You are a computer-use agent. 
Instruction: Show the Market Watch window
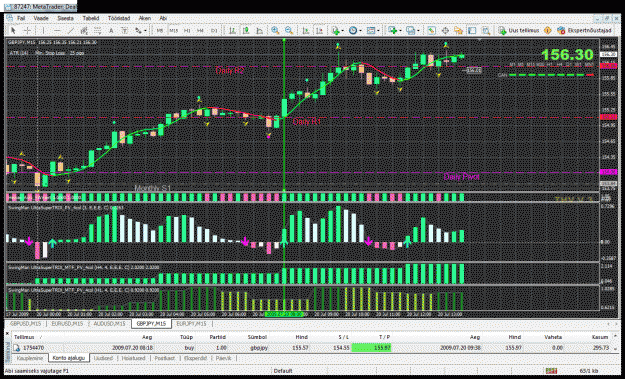tap(431, 30)
